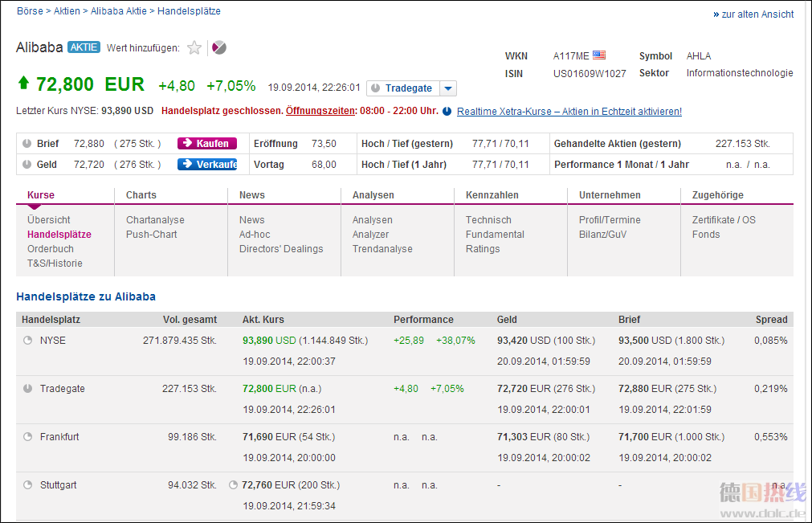Click Realtime Xetra-Kurse activation link
812x523 pixels.
coord(569,112)
